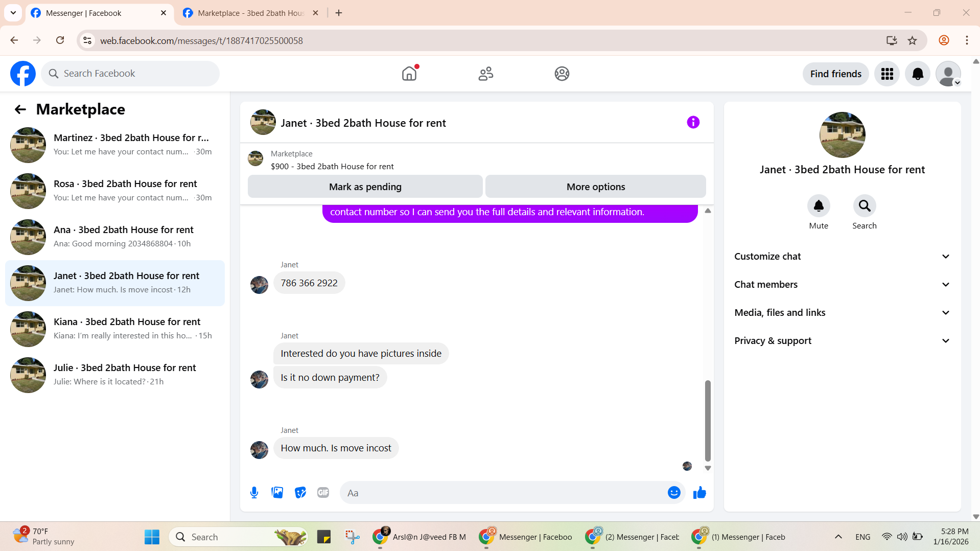The height and width of the screenshot is (551, 980).
Task: Open Facebook notifications bell
Action: point(918,74)
